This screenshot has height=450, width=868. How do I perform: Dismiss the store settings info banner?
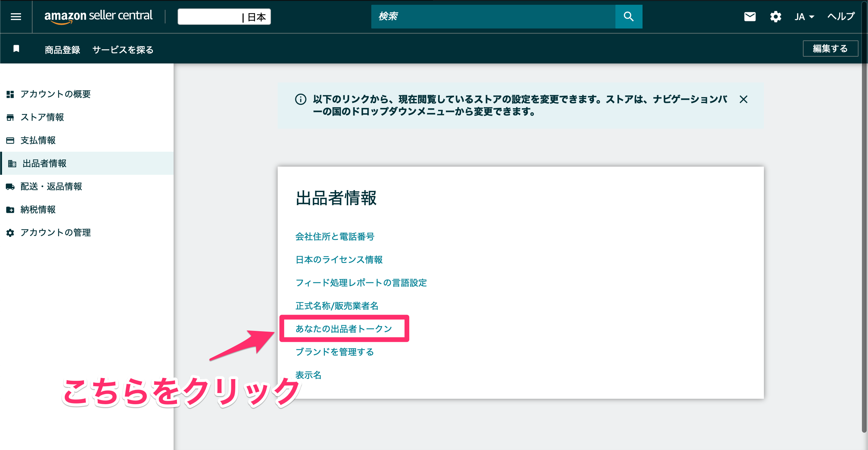click(744, 99)
